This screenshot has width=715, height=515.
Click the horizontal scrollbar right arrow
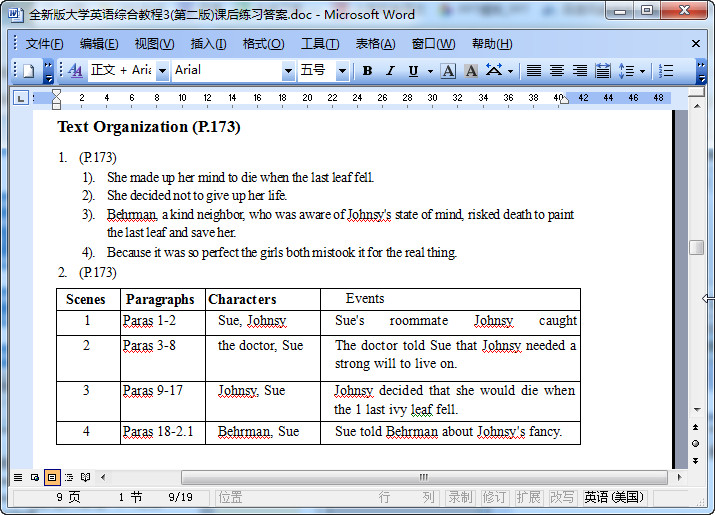[x=679, y=478]
